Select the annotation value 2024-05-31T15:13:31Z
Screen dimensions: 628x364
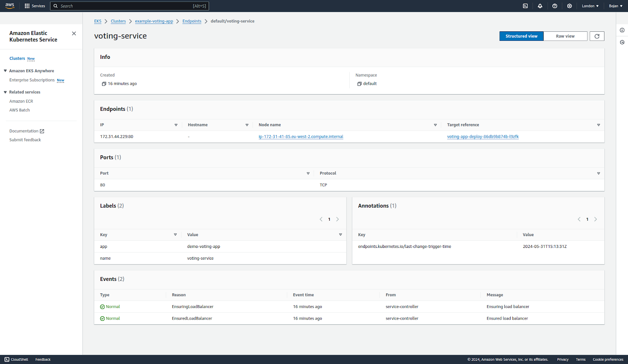[545, 247]
